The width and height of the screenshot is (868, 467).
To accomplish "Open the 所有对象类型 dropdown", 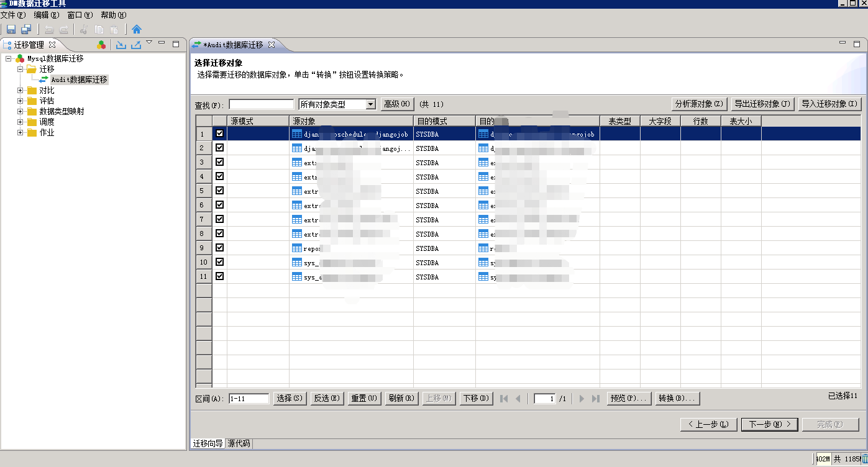I will pyautogui.click(x=370, y=104).
